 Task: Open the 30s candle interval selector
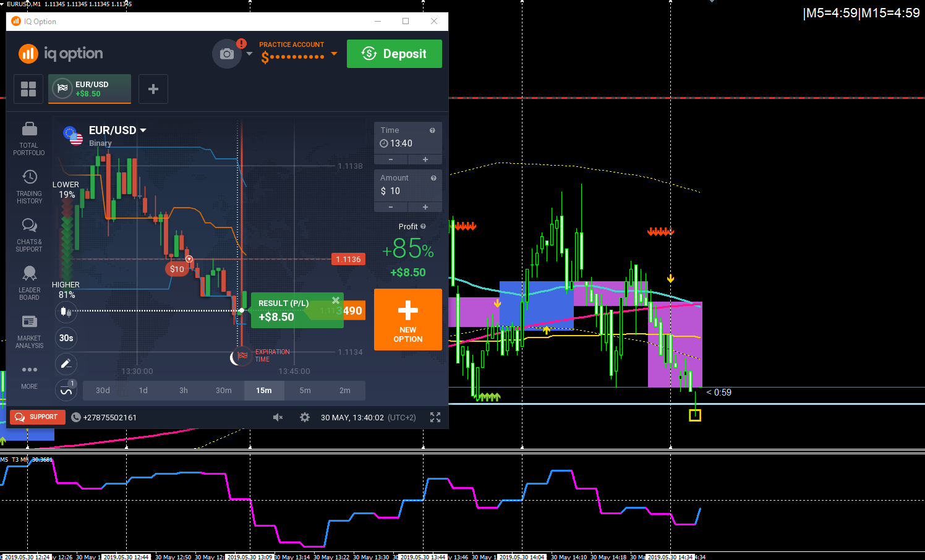(x=66, y=338)
